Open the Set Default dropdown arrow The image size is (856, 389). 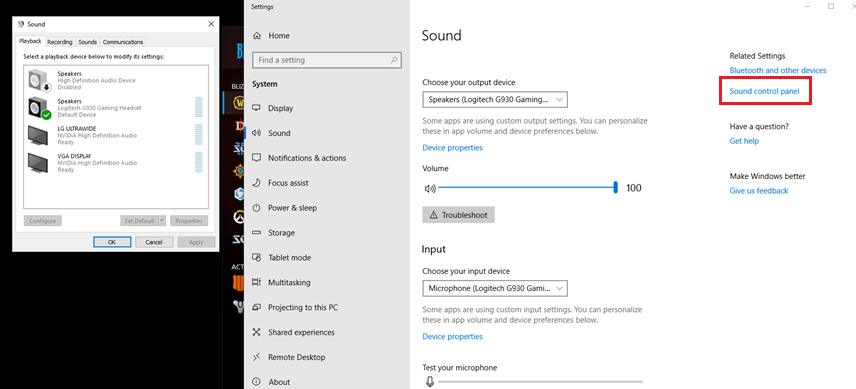coord(162,221)
